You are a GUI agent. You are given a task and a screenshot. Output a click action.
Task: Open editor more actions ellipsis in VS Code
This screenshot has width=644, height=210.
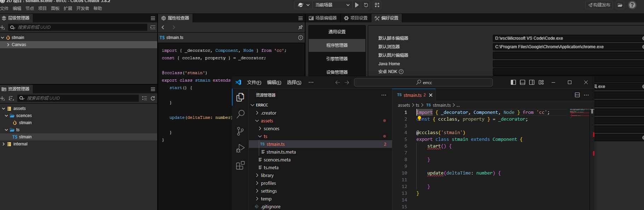tap(586, 95)
